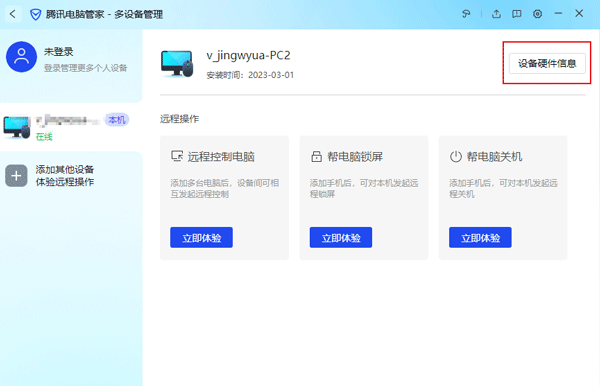
Task: Open settings hexagon icon
Action: coord(537,14)
